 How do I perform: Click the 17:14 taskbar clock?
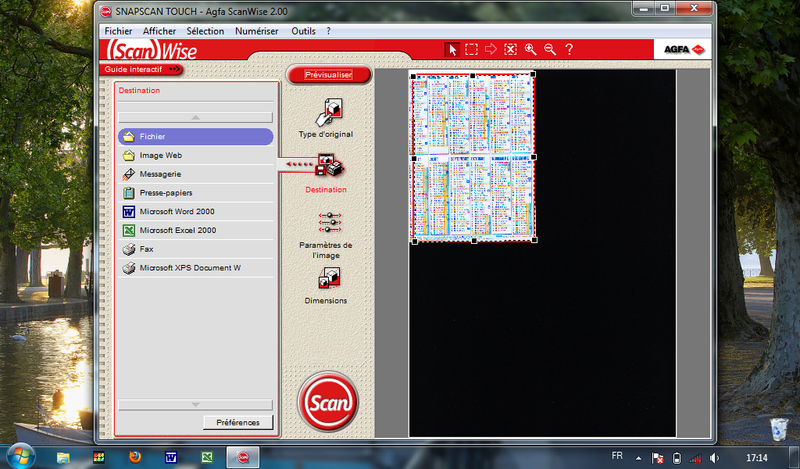tap(757, 458)
